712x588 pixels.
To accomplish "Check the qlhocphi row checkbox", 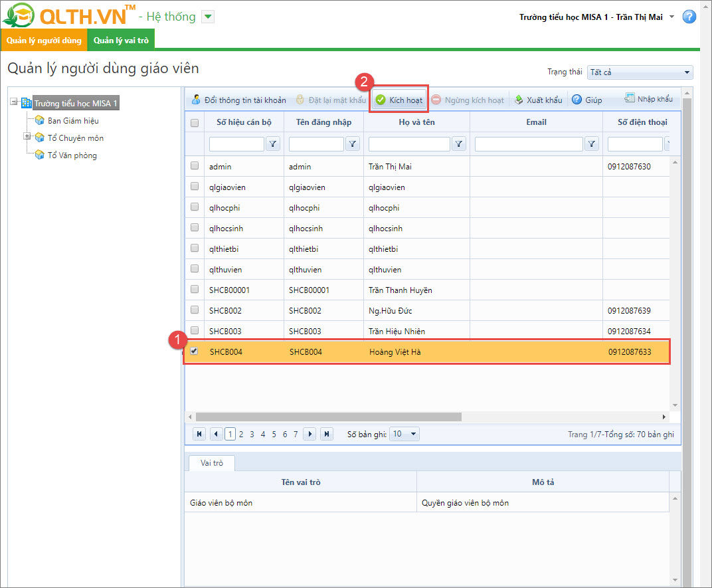I will click(195, 207).
